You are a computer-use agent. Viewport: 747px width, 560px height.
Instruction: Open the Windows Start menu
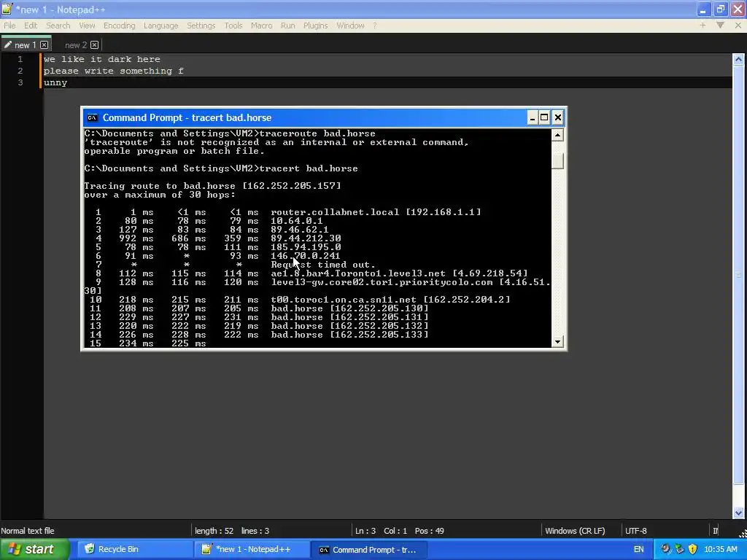34,550
